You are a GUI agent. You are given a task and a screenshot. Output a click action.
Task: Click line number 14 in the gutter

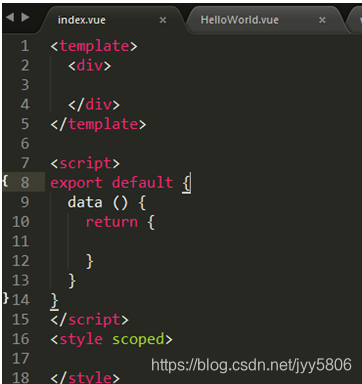(21, 300)
